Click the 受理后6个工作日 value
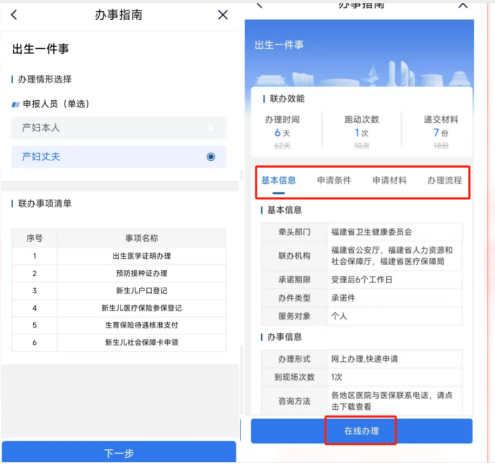Image resolution: width=495 pixels, height=468 pixels. click(x=362, y=280)
